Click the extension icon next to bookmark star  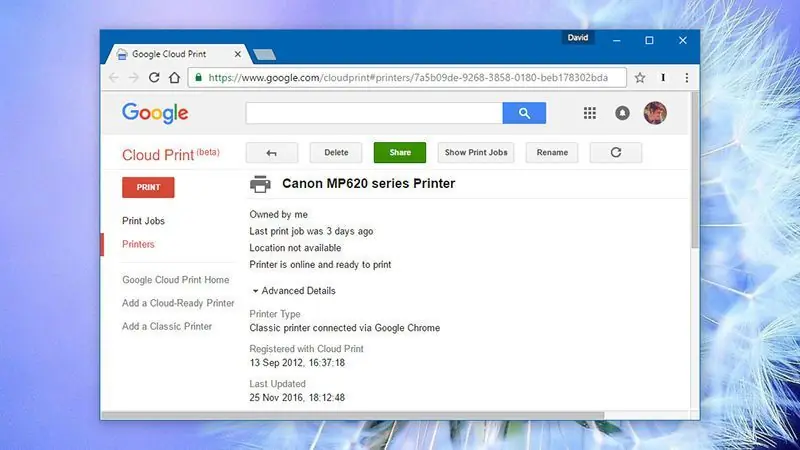663,78
